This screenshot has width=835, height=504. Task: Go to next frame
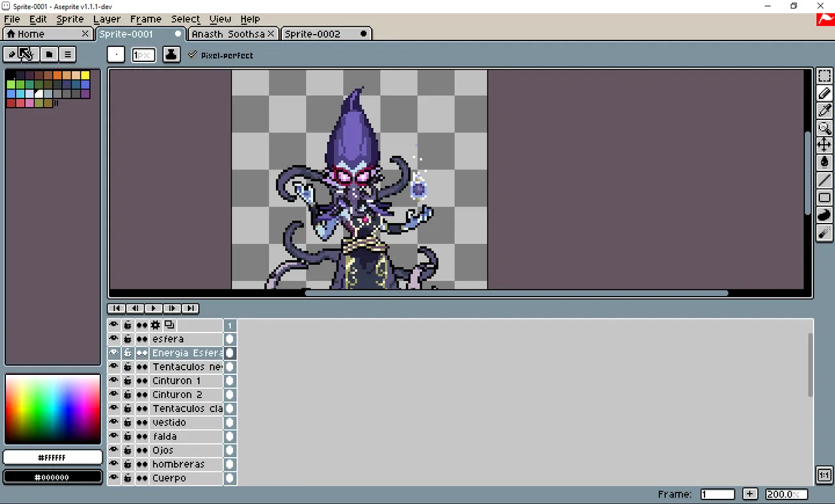(172, 308)
